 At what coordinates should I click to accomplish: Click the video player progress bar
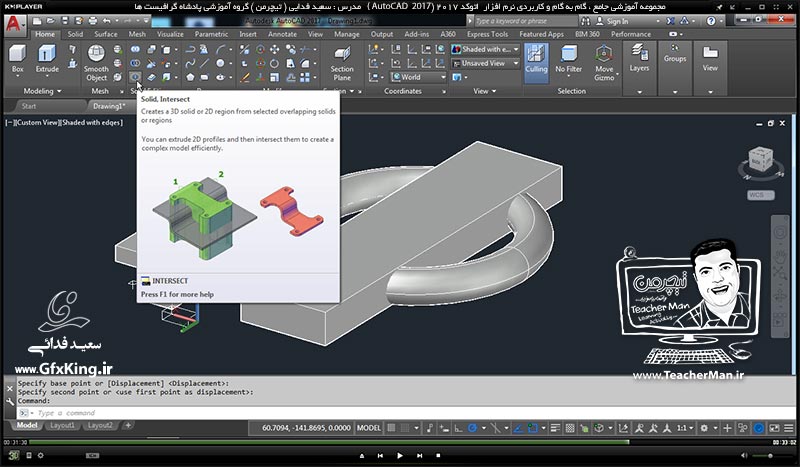pyautogui.click(x=399, y=442)
